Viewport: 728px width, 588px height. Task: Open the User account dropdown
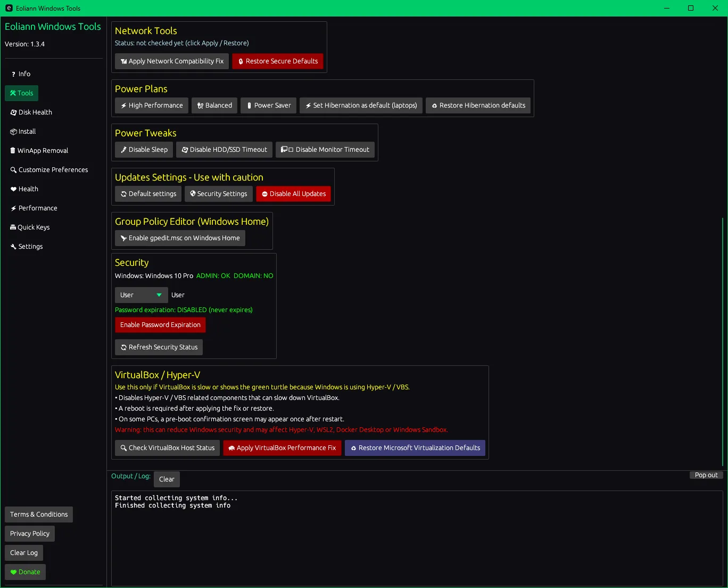click(x=141, y=295)
